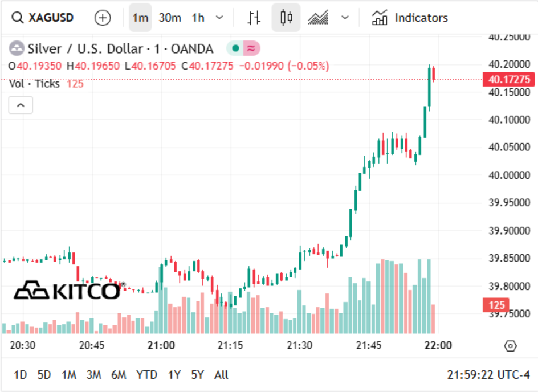Toggle the green market status indicator
The width and height of the screenshot is (538, 392).
pos(235,48)
